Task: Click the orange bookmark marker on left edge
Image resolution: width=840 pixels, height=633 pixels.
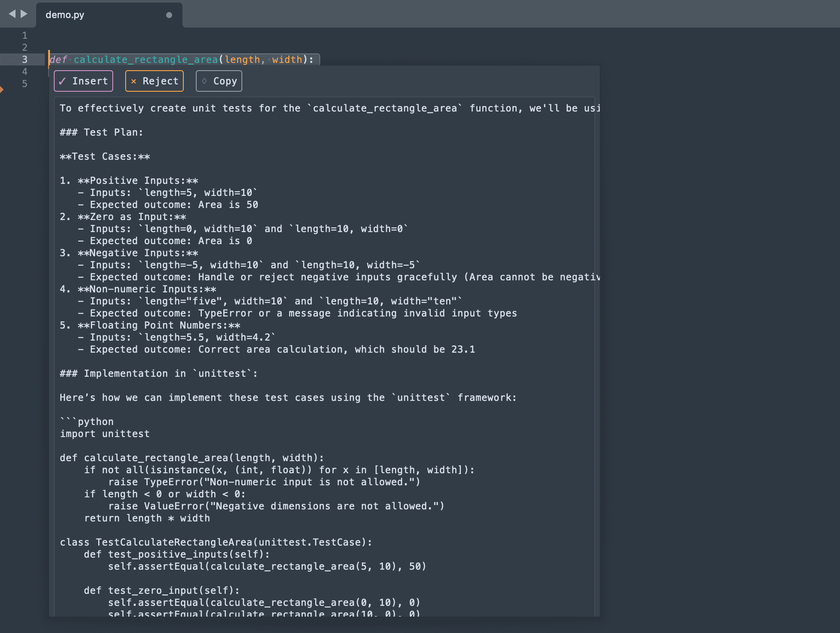Action: 1,90
